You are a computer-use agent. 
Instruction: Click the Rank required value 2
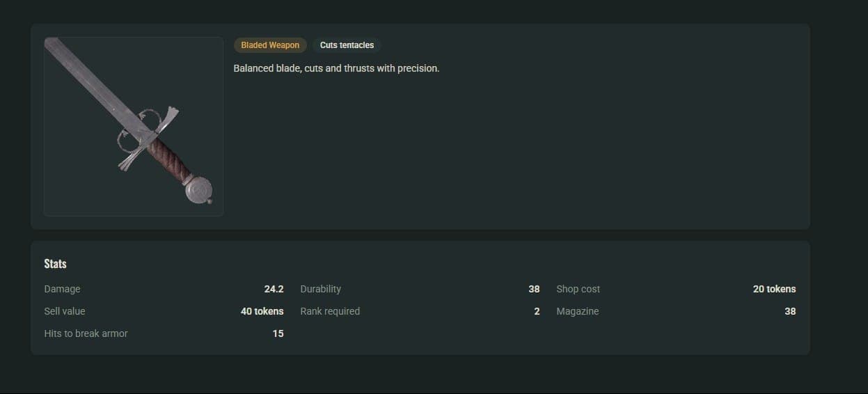[537, 311]
